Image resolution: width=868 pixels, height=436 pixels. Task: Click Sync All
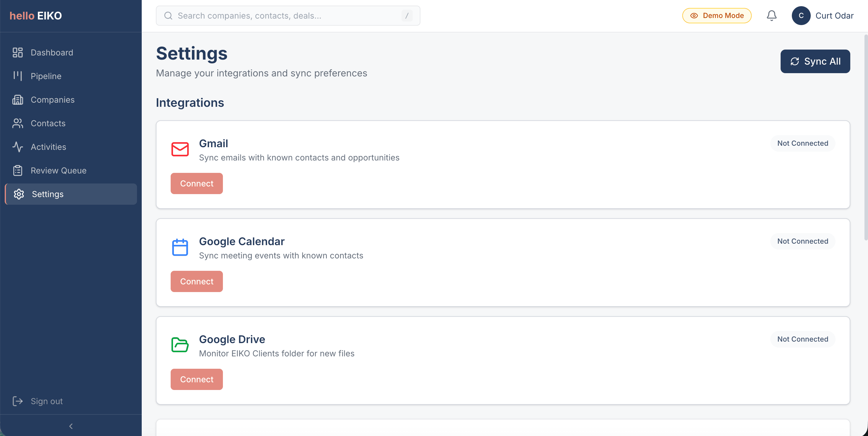point(815,61)
